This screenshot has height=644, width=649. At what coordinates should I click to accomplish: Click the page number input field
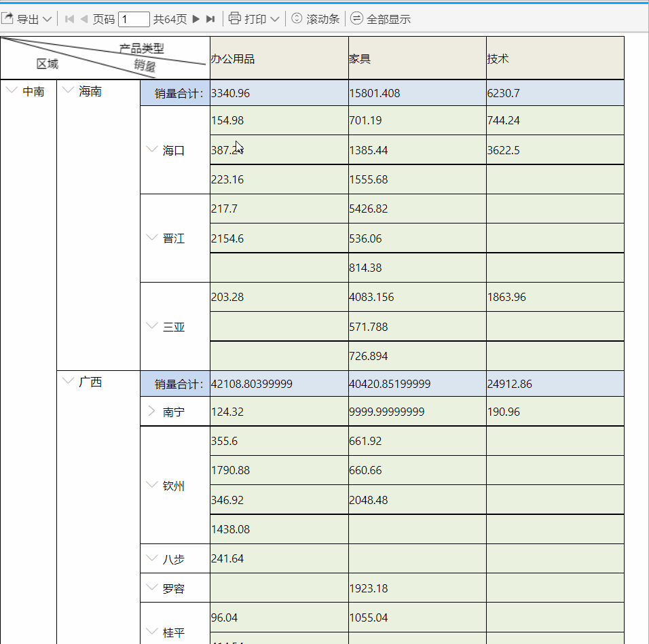(134, 19)
